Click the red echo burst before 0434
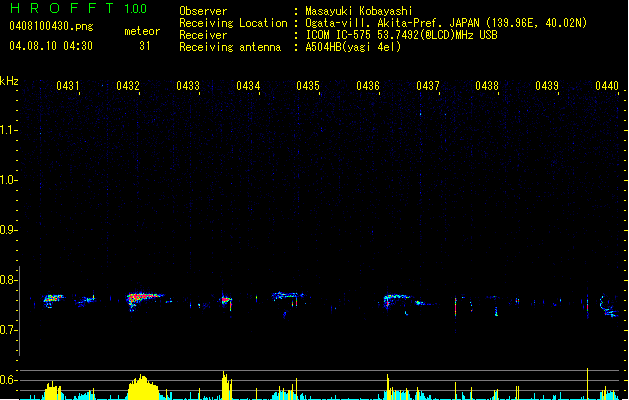629x400 pixels. pos(226,300)
